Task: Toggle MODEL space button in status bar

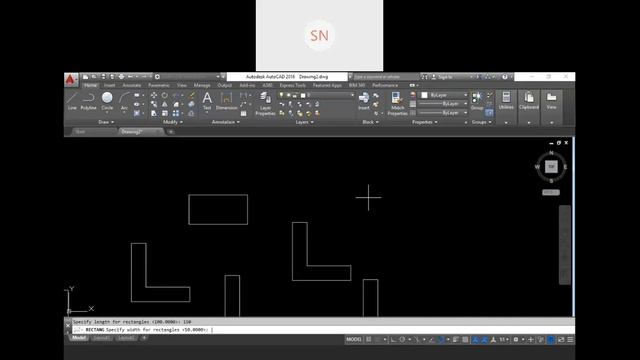Action: (354, 340)
